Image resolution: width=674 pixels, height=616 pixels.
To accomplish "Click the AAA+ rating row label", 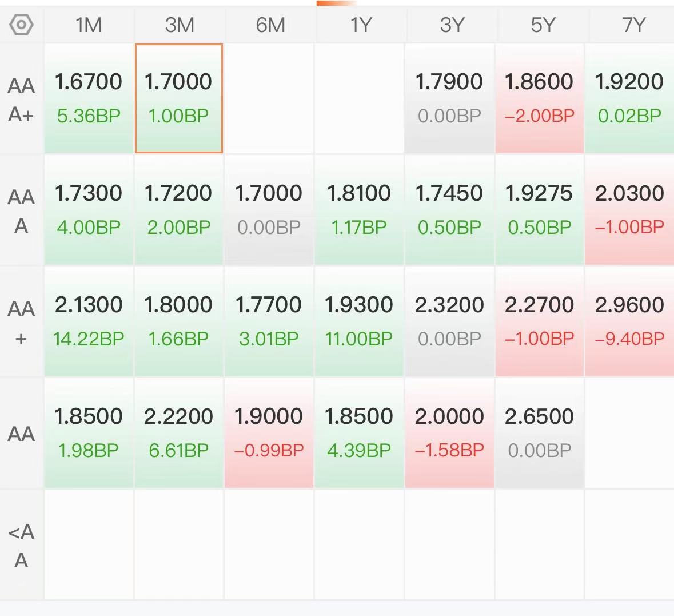I will 21,99.
